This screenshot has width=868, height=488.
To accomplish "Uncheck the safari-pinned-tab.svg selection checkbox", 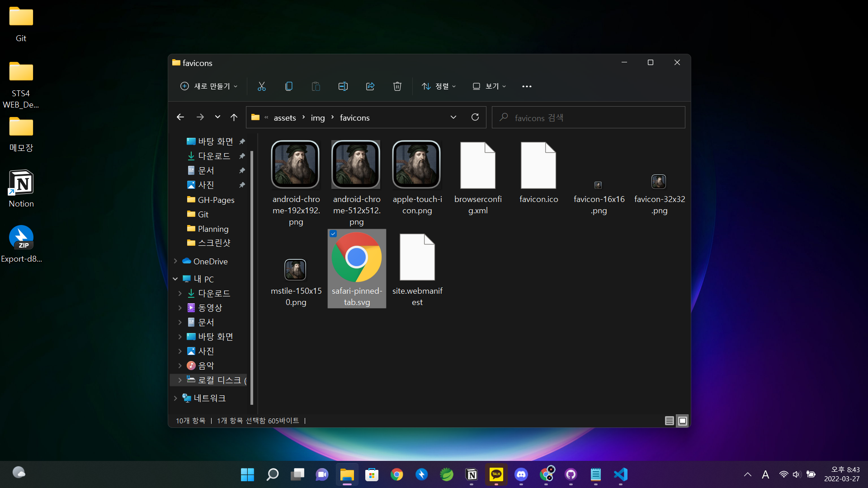I will pyautogui.click(x=333, y=234).
